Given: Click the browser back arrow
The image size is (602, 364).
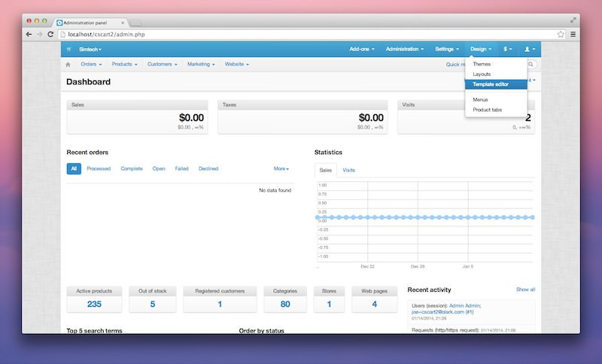Looking at the screenshot, I should 29,35.
